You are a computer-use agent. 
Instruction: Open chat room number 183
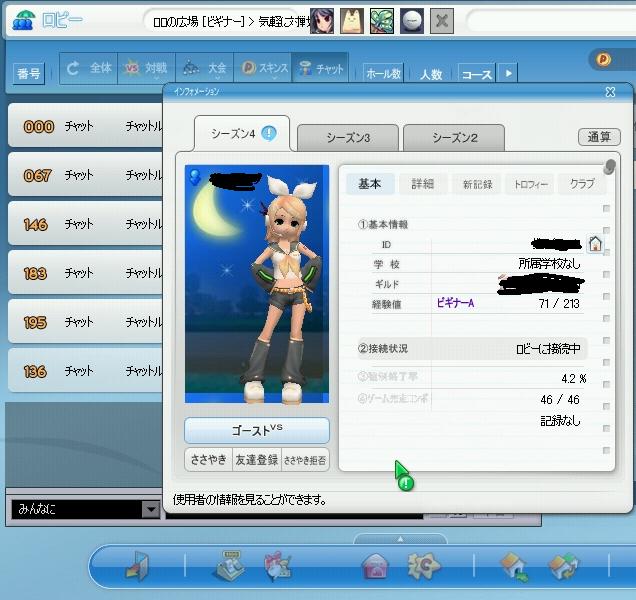click(x=85, y=273)
